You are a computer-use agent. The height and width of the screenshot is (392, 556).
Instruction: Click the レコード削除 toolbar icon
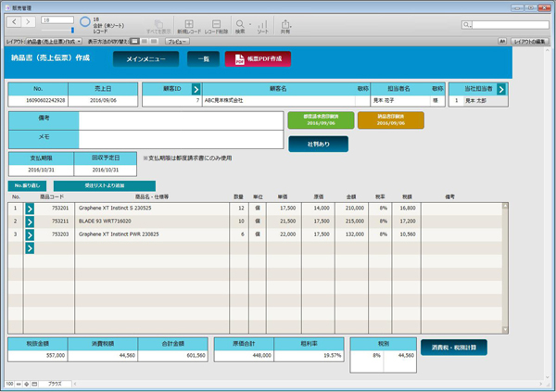click(x=216, y=26)
